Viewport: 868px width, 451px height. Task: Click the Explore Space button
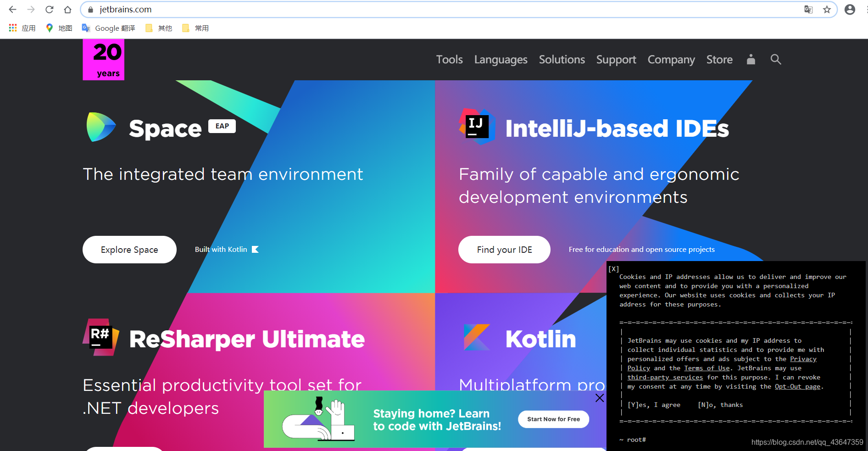pyautogui.click(x=129, y=250)
